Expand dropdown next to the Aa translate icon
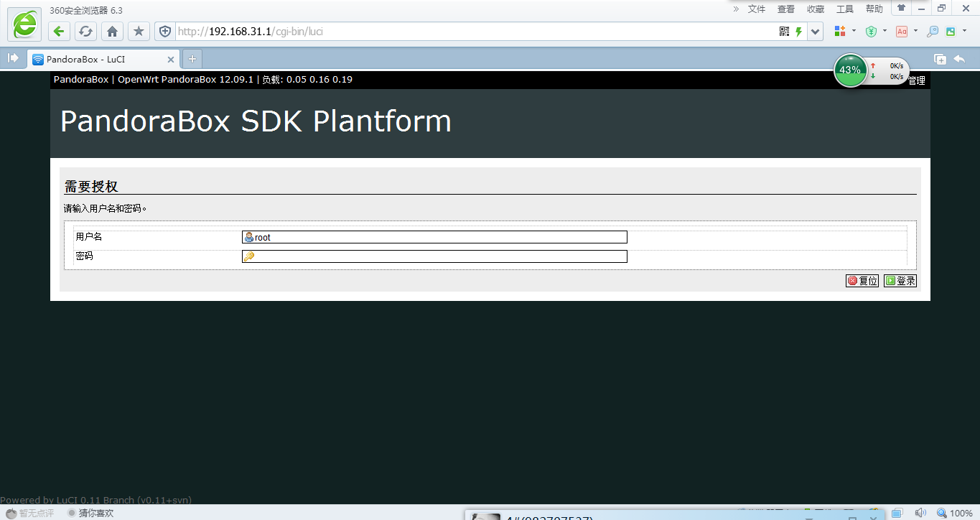This screenshot has height=520, width=980. (x=915, y=32)
